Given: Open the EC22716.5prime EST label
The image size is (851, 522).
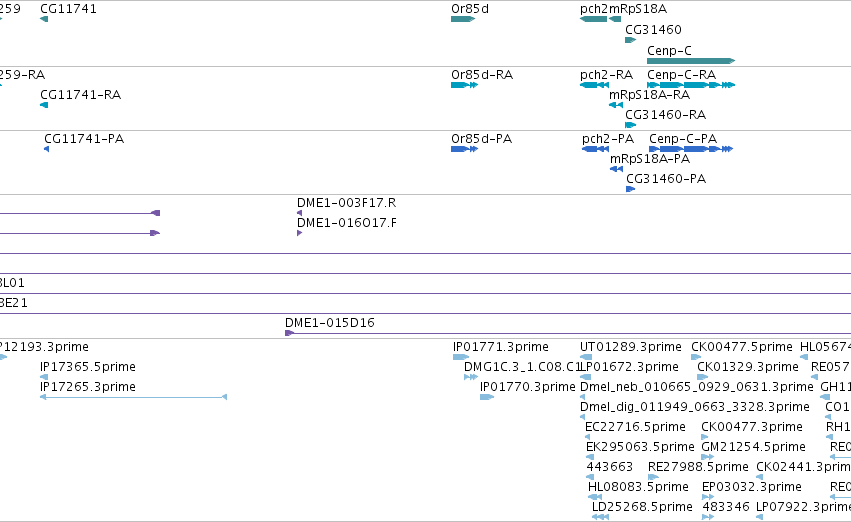Looking at the screenshot, I should [635, 426].
